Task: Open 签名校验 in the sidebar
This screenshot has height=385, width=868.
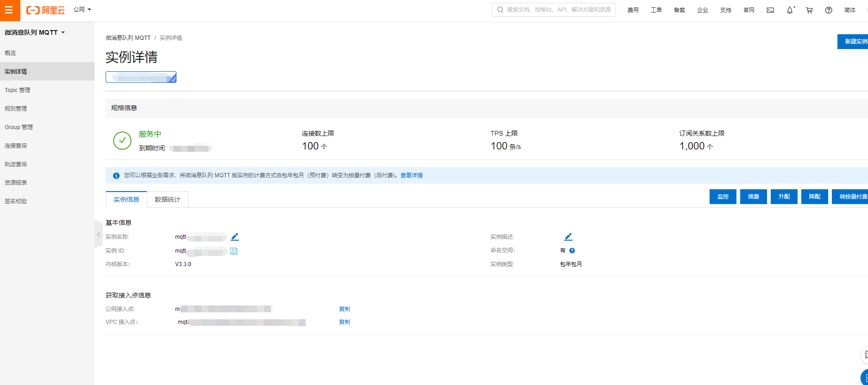Action: click(47, 201)
